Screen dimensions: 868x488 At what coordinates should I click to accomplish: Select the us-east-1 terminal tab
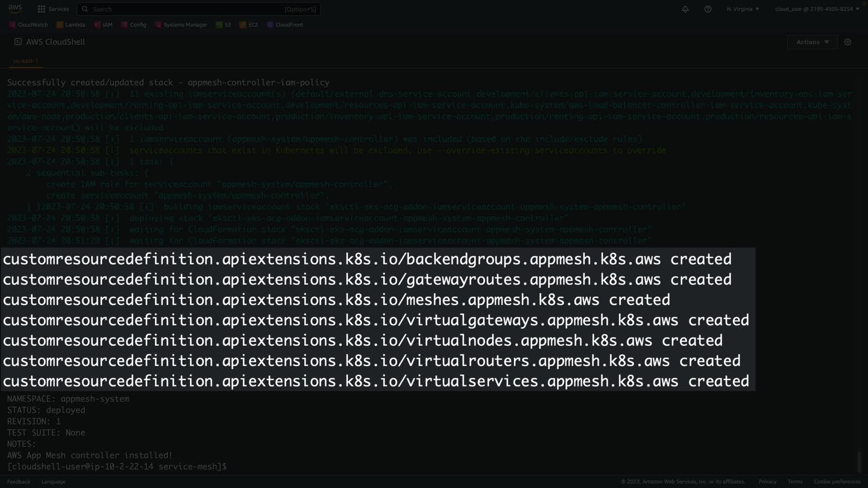(26, 61)
